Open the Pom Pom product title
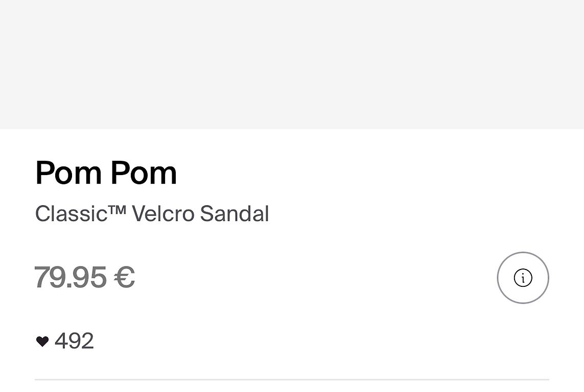The width and height of the screenshot is (584, 392). 106,173
